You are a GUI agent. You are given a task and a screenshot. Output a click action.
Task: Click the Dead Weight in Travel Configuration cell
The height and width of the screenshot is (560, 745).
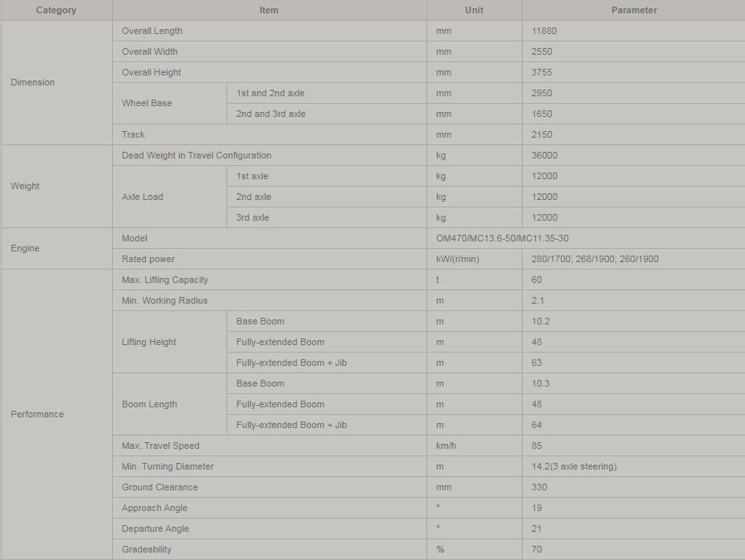pos(197,155)
